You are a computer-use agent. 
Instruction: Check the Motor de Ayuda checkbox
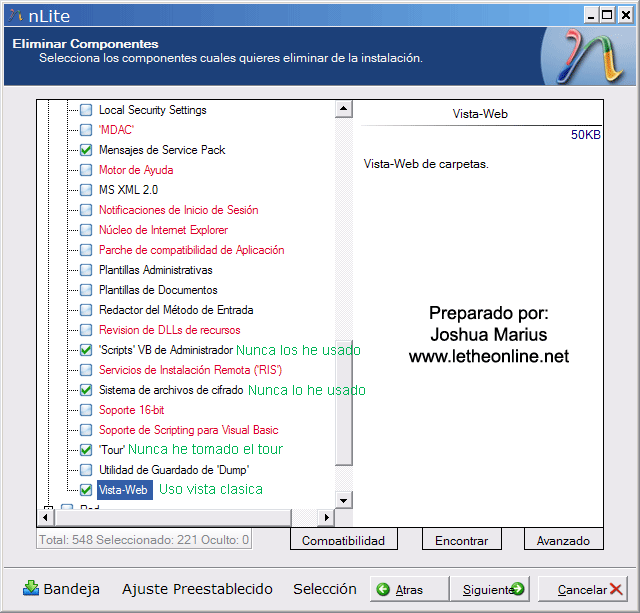[86, 170]
